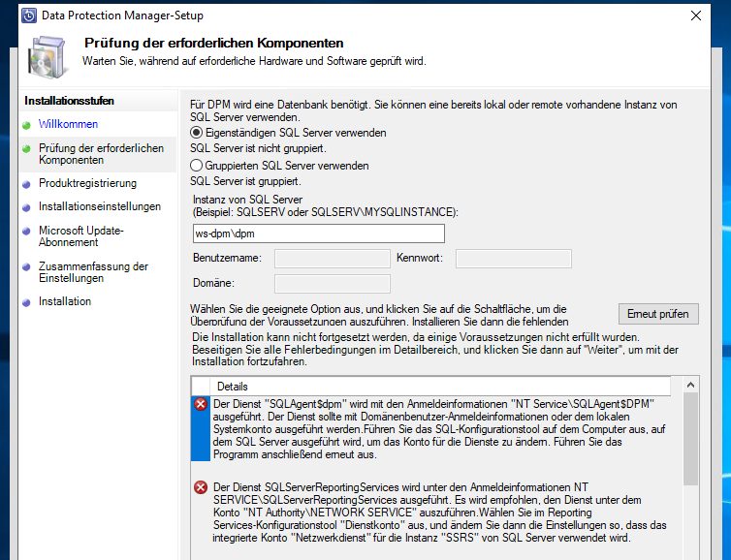731x560 pixels.
Task: Click the 'Wählen Sie die geeignete Option aus' text
Action: point(379,315)
